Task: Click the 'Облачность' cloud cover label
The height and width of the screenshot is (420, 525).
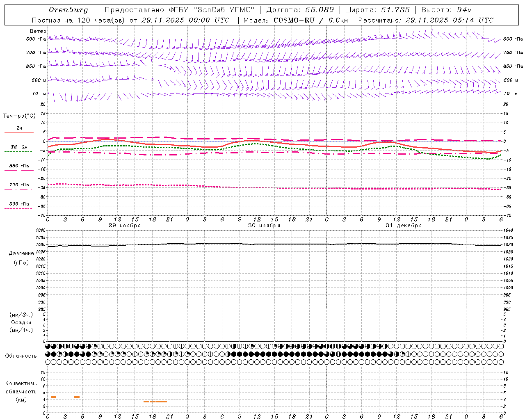Action: 21,356
